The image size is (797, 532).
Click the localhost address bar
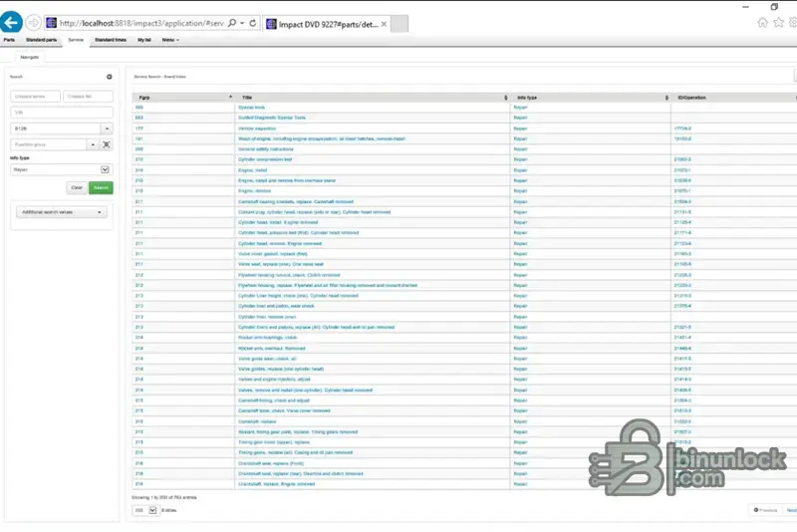[x=141, y=23]
